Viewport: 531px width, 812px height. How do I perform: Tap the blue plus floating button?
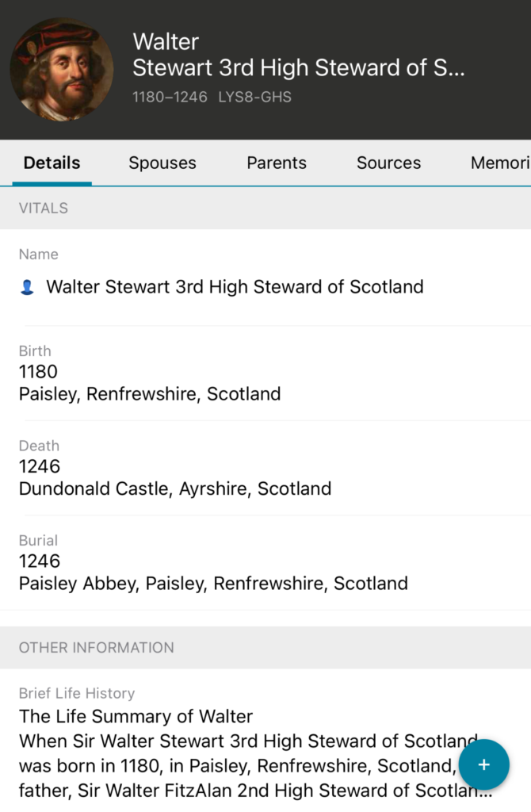coord(483,764)
